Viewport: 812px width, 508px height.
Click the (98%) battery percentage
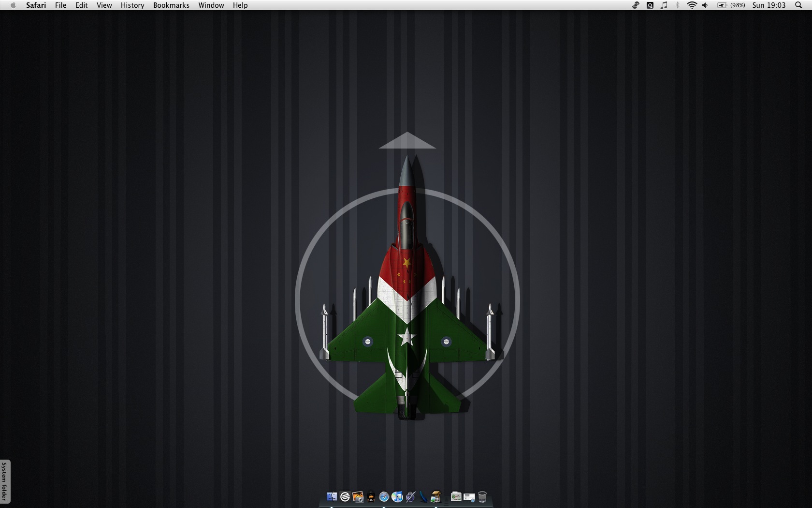tap(738, 5)
